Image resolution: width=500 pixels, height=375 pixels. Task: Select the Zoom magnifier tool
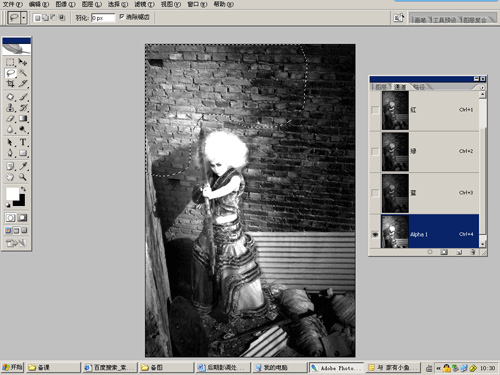23,177
